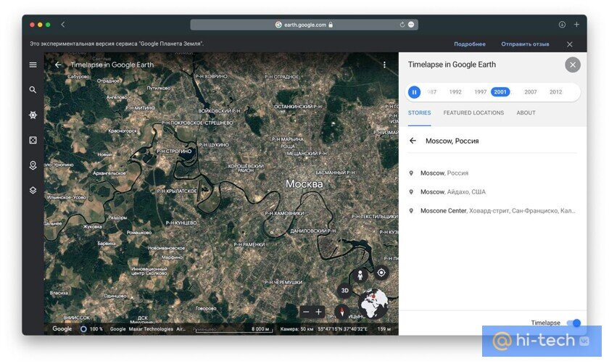Screen dimensions: 609x364
Task: Go back from Timelapse map header arrow
Action: tap(58, 65)
